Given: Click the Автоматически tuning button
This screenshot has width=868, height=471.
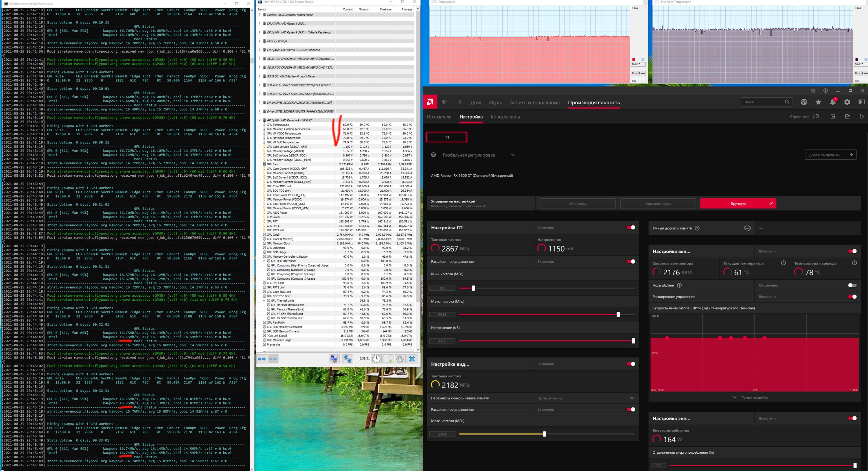Looking at the screenshot, I should 657,203.
